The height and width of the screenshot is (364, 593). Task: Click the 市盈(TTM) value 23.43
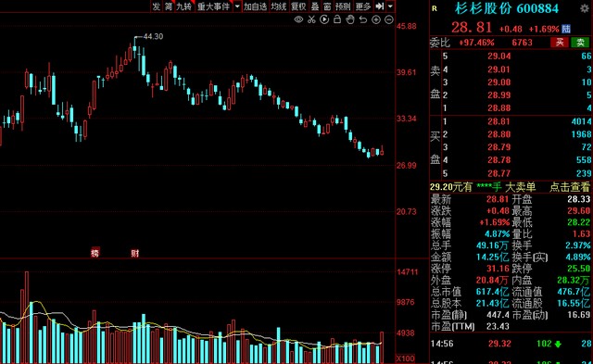(498, 326)
